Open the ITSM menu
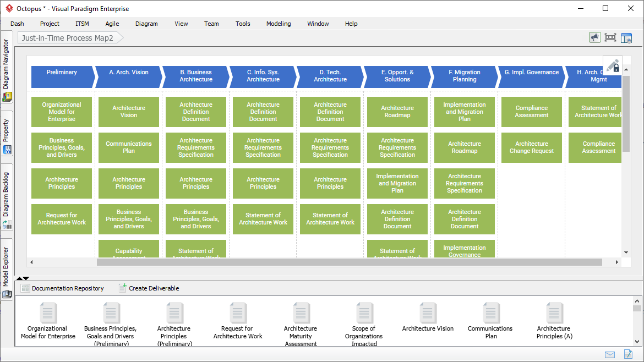 81,24
